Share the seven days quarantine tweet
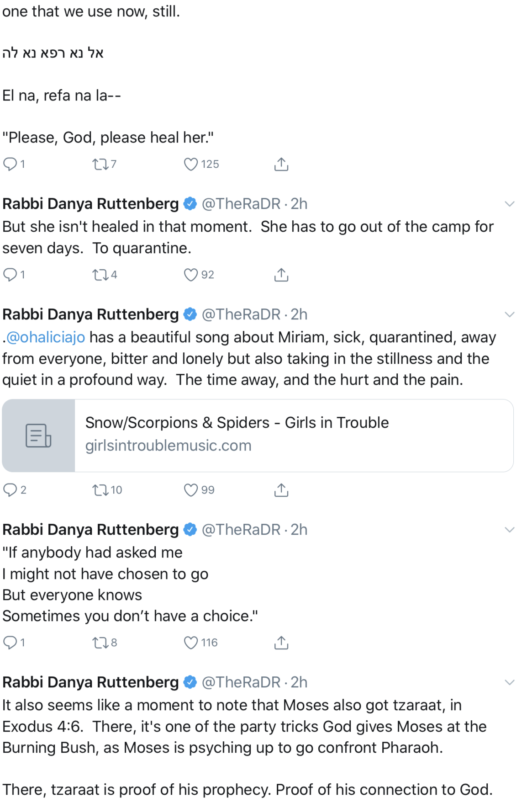The height and width of the screenshot is (808, 532). (281, 275)
